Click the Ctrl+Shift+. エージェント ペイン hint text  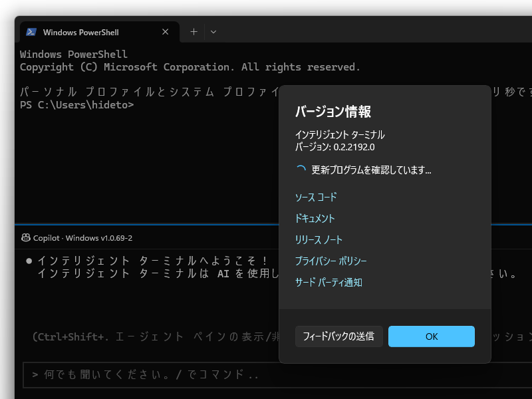[157, 336]
